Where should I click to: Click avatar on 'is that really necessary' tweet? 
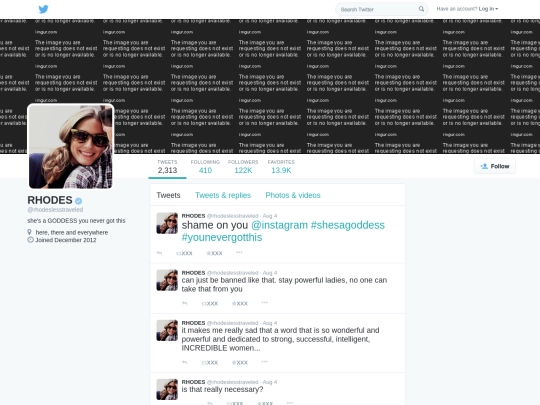coord(167,389)
